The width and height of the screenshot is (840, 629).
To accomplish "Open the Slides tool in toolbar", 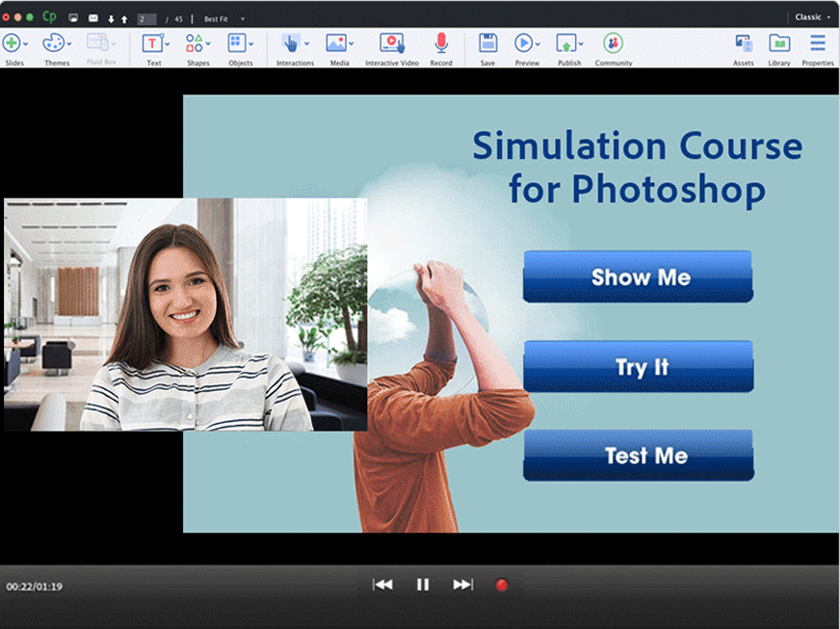I will 12,43.
